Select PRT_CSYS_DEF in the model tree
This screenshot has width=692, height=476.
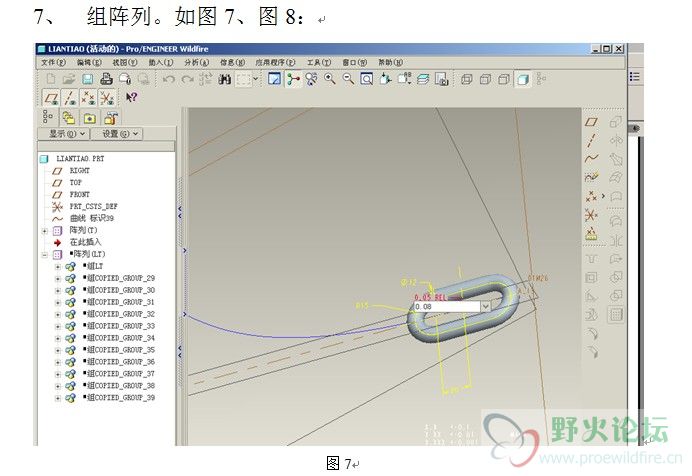(93, 206)
